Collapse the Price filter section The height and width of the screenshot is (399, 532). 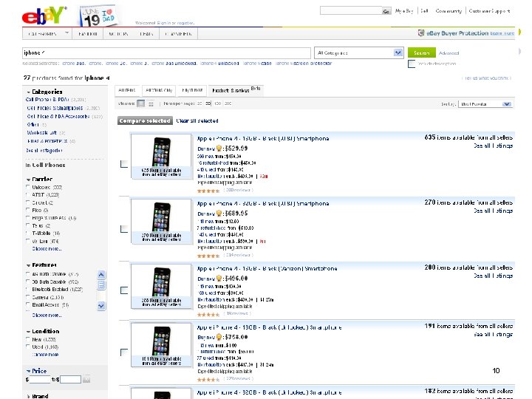29,371
